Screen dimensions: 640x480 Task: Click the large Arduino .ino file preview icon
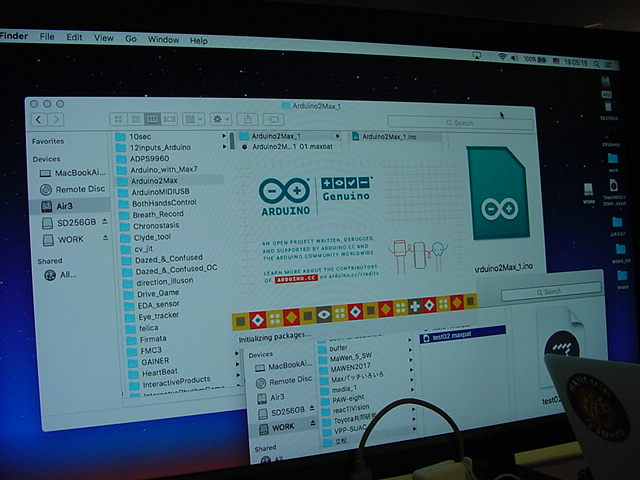(498, 193)
